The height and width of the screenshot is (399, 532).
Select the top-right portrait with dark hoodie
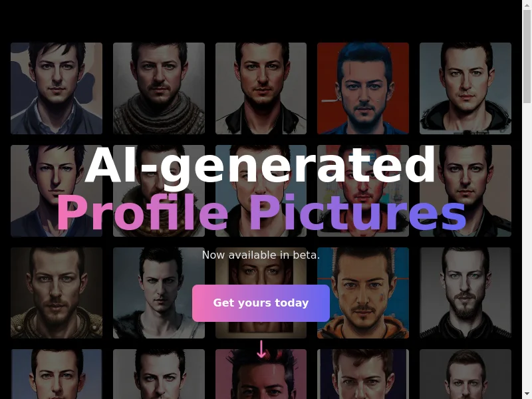click(465, 88)
